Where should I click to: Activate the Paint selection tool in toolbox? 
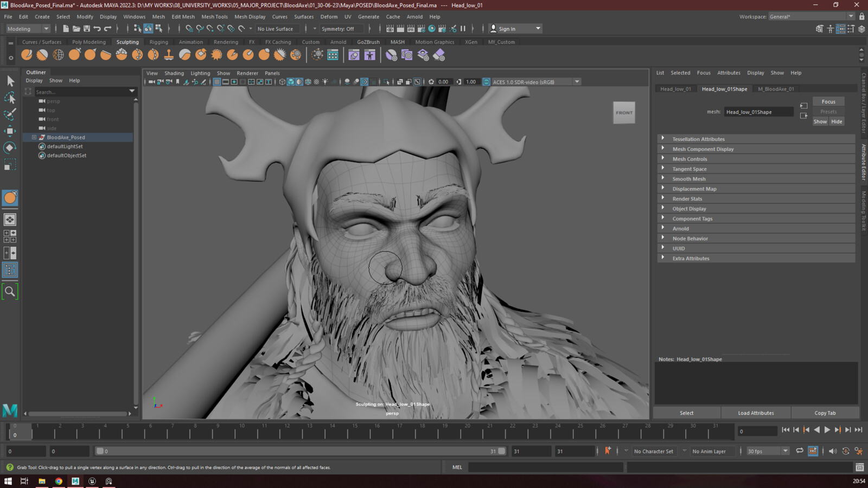point(10,114)
